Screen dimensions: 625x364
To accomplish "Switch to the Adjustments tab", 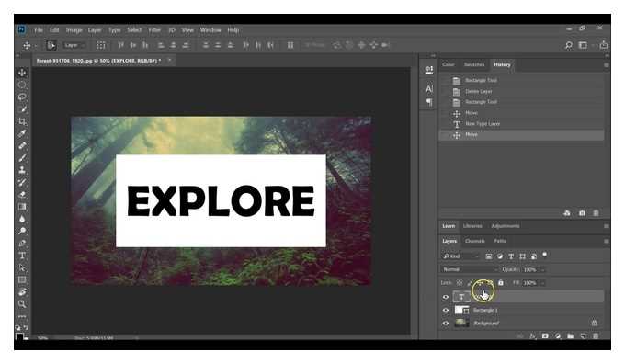I will tap(505, 226).
